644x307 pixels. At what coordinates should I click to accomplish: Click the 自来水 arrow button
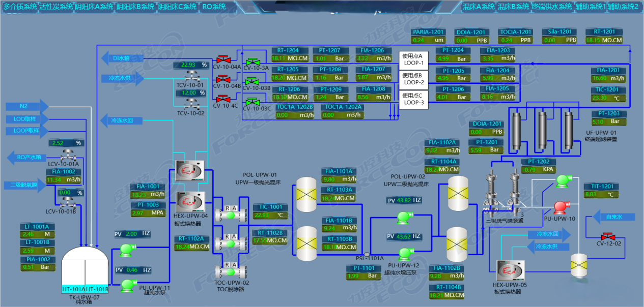coord(614,217)
